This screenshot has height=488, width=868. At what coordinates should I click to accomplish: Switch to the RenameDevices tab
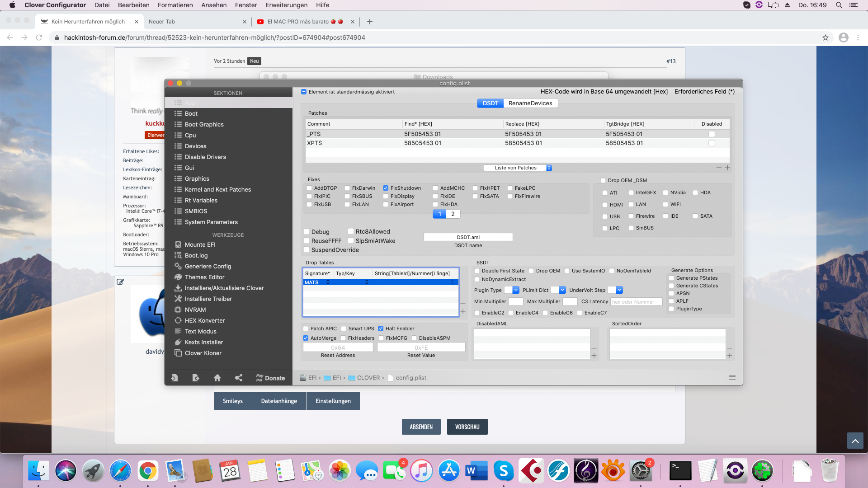click(x=530, y=103)
